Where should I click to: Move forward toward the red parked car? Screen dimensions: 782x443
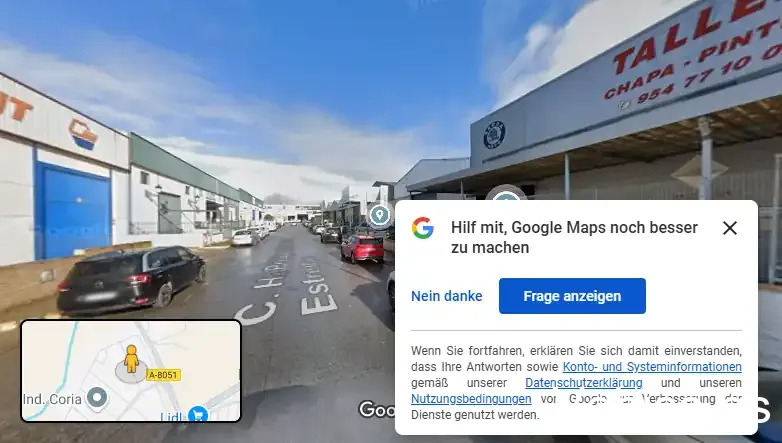[x=362, y=248]
